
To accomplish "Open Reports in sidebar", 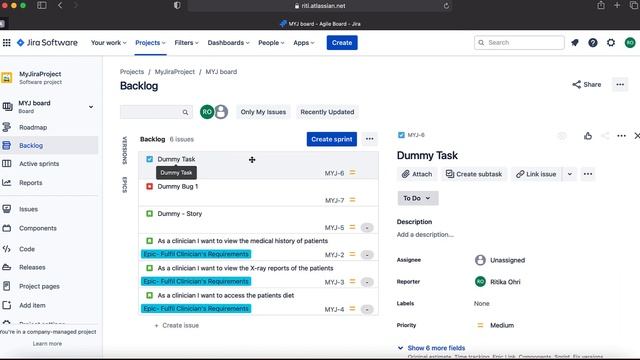I will [x=30, y=182].
